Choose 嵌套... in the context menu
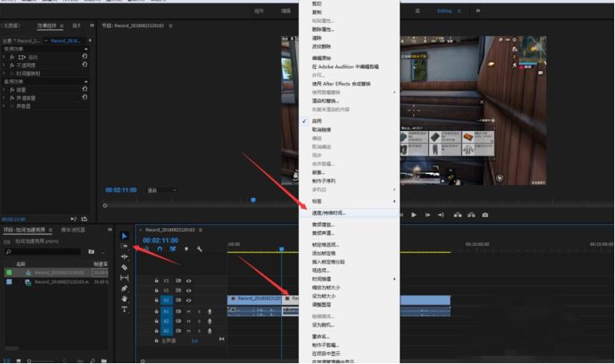 point(350,172)
